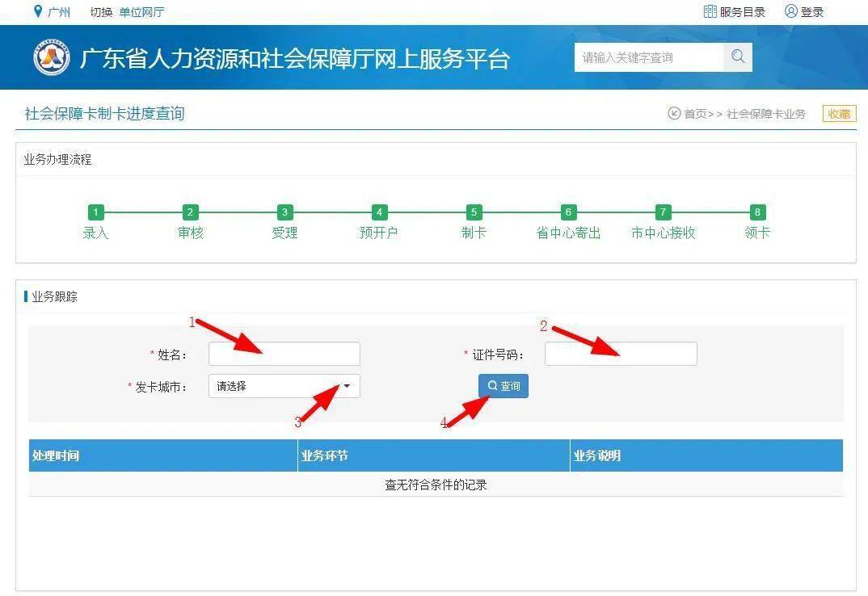Click step 1 录入 marker
The width and height of the screenshot is (868, 596).
coord(95,212)
